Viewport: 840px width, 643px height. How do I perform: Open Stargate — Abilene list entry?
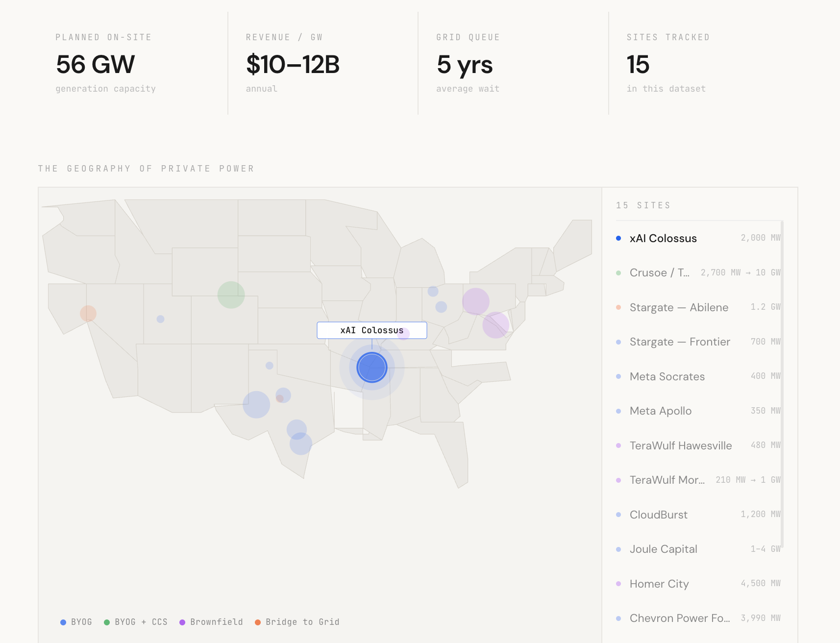pos(698,307)
